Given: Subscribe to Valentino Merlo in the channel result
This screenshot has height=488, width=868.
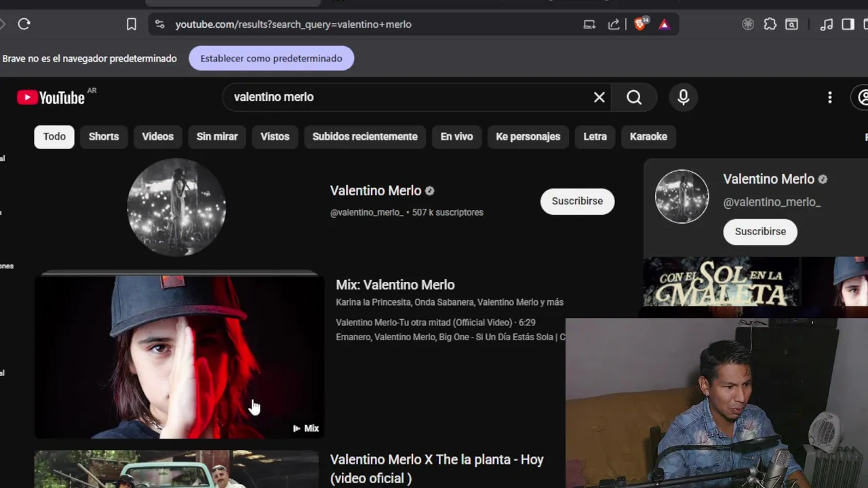Looking at the screenshot, I should 577,201.
